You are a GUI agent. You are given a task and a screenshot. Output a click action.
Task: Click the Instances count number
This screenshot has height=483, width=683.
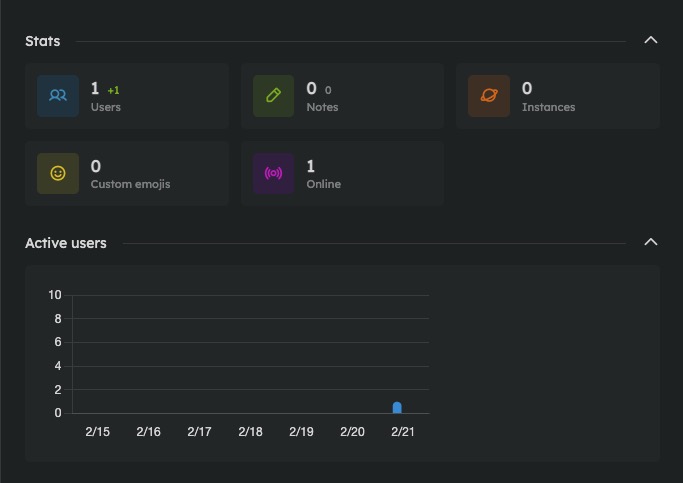click(527, 89)
